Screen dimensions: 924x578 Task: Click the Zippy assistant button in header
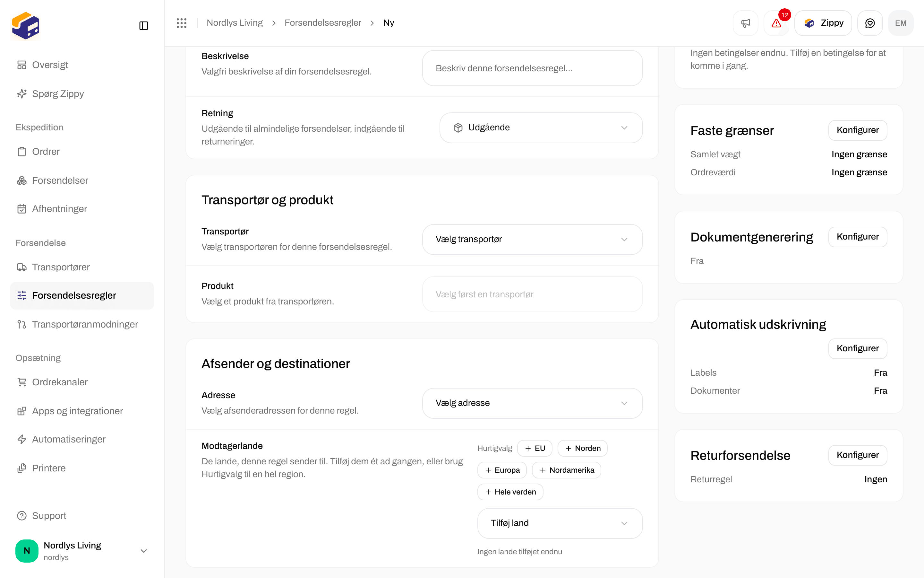(x=823, y=23)
